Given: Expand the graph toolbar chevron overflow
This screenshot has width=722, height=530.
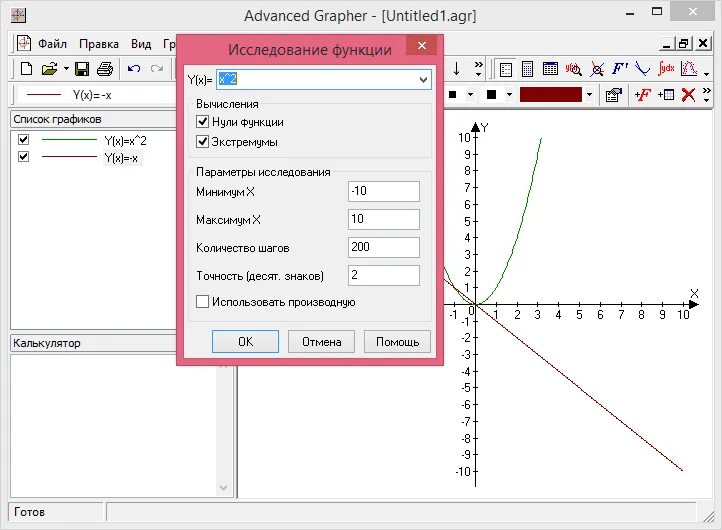Looking at the screenshot, I should pos(707,94).
